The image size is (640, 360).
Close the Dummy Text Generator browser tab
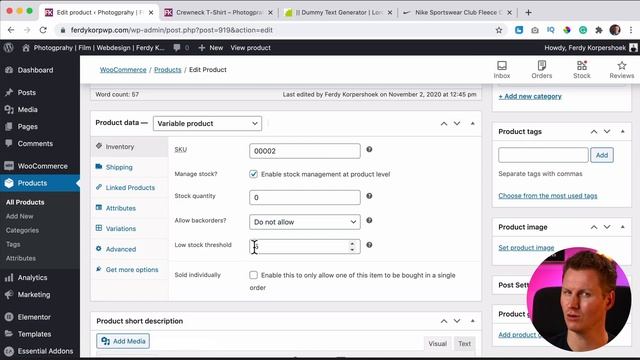click(x=390, y=13)
